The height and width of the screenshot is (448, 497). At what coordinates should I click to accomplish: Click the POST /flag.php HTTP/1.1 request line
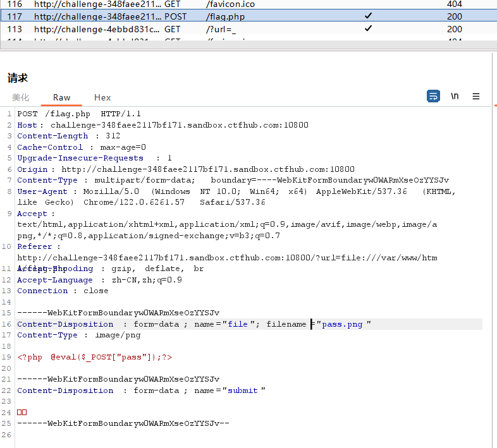(79, 114)
